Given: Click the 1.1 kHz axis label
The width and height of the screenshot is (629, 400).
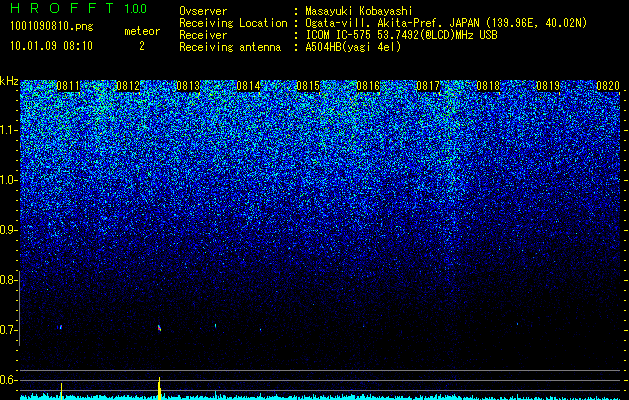Looking at the screenshot, I should pyautogui.click(x=9, y=130).
